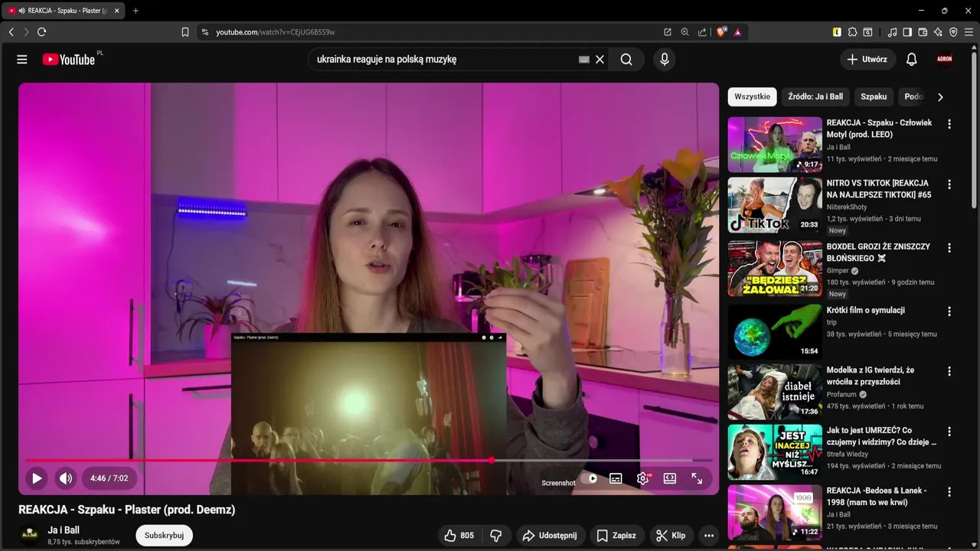The image size is (980, 551).
Task: Open the BOXDEL GROZI video title
Action: tap(878, 253)
